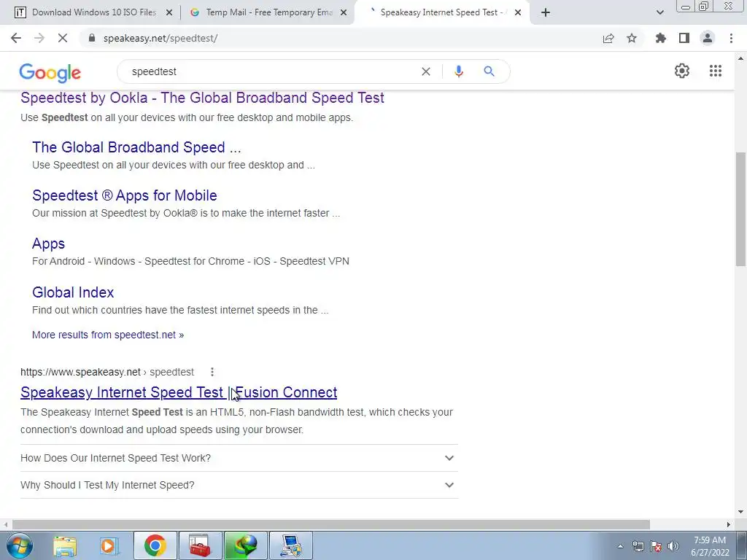Open Speedtest Apps for Mobile link

coord(125,195)
